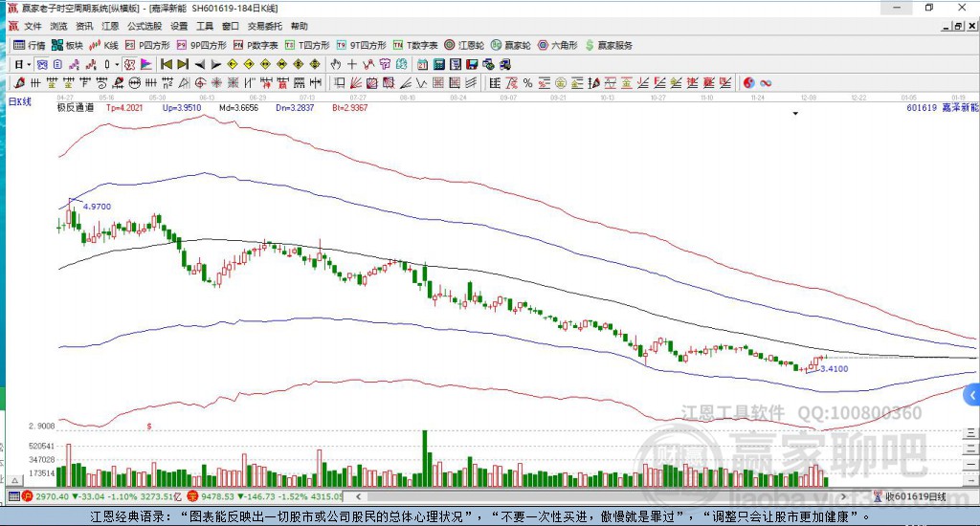The width and height of the screenshot is (980, 526).
Task: Click the black left arrow icon
Action: tap(199, 64)
